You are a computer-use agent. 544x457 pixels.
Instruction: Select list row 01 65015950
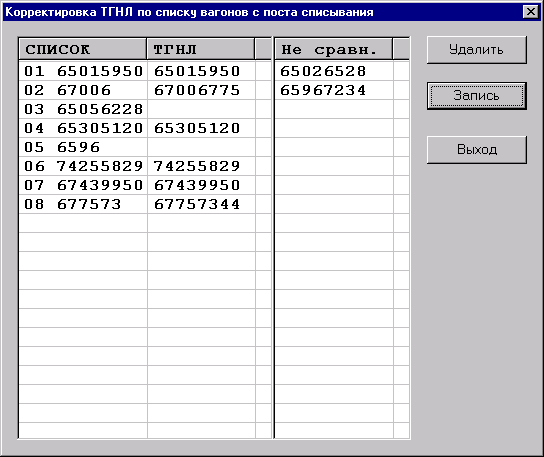(83, 71)
